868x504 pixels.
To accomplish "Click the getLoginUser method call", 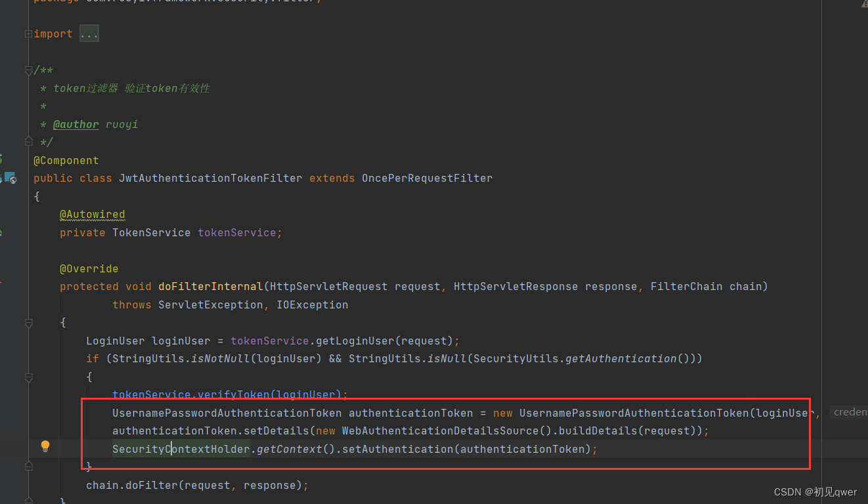I will (355, 341).
